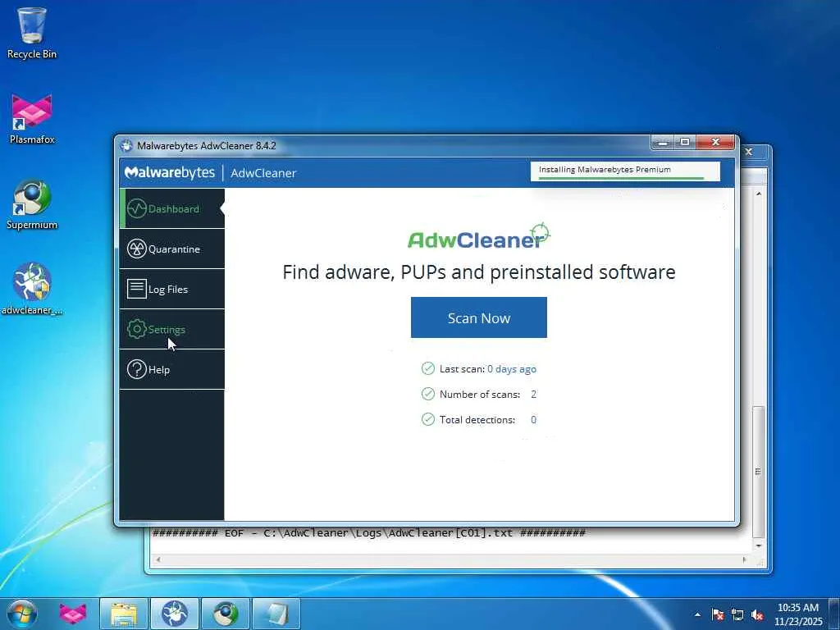Viewport: 840px width, 630px height.
Task: Click the Settings gear icon
Action: pos(137,329)
